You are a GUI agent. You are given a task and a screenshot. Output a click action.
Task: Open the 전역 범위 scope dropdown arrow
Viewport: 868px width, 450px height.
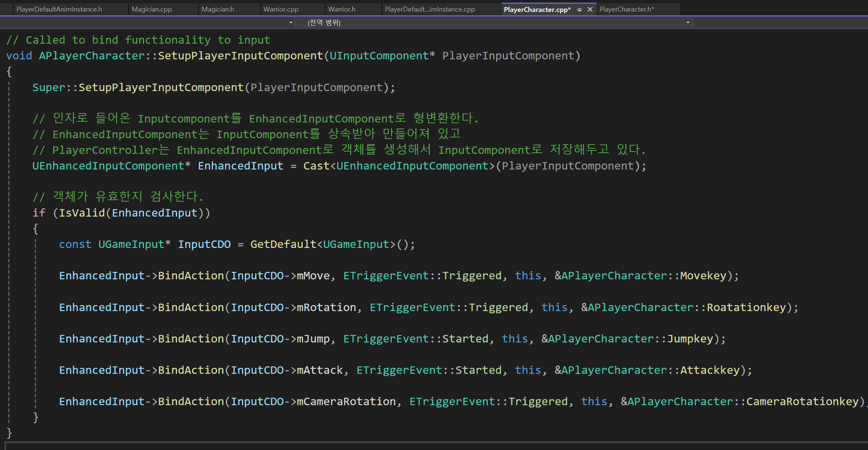tap(687, 23)
